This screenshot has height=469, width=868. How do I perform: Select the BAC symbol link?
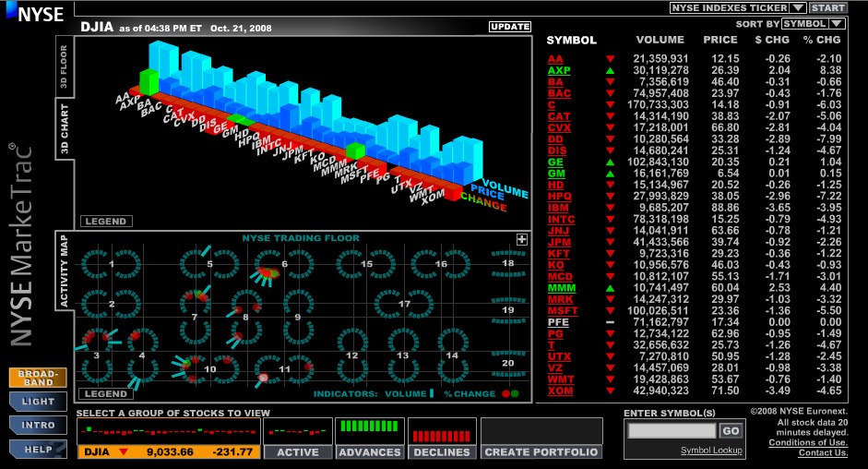point(559,93)
